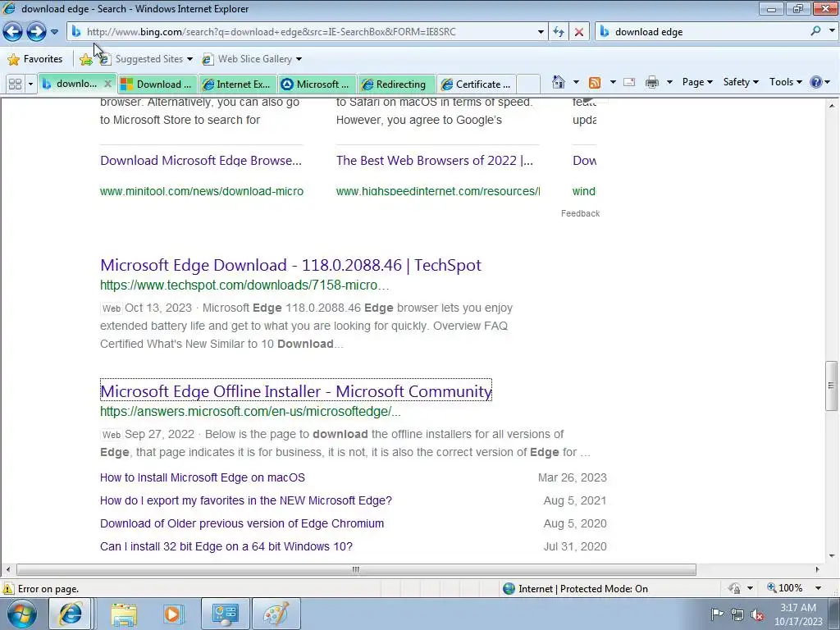This screenshot has width=840, height=630.
Task: Click the RSS feeds icon
Action: (594, 83)
